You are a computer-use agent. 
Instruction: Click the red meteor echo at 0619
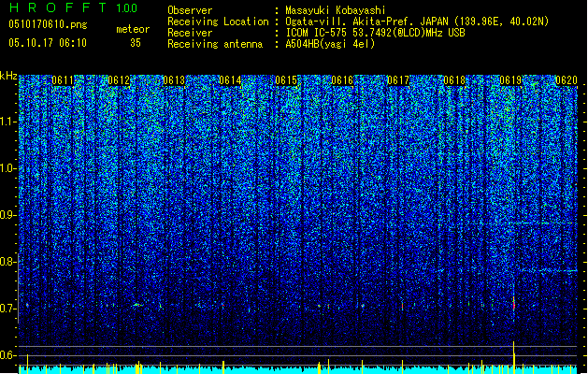coord(514,304)
